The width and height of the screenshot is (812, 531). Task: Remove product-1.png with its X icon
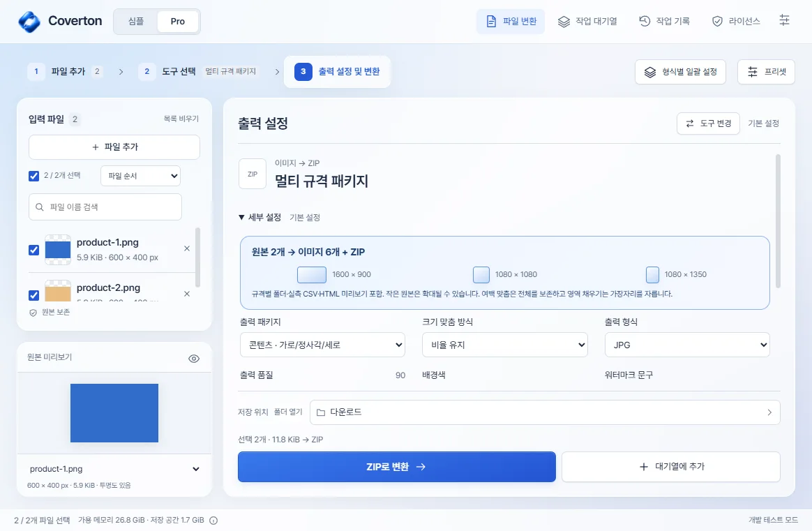[x=187, y=248]
